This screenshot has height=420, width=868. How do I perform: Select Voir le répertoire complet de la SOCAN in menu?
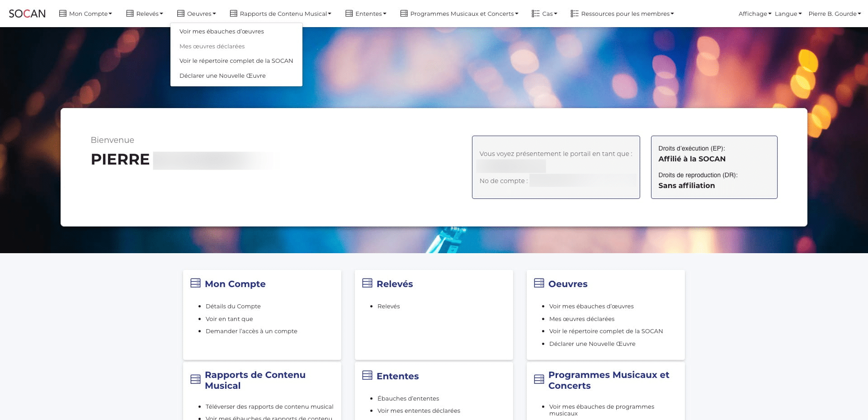point(236,61)
